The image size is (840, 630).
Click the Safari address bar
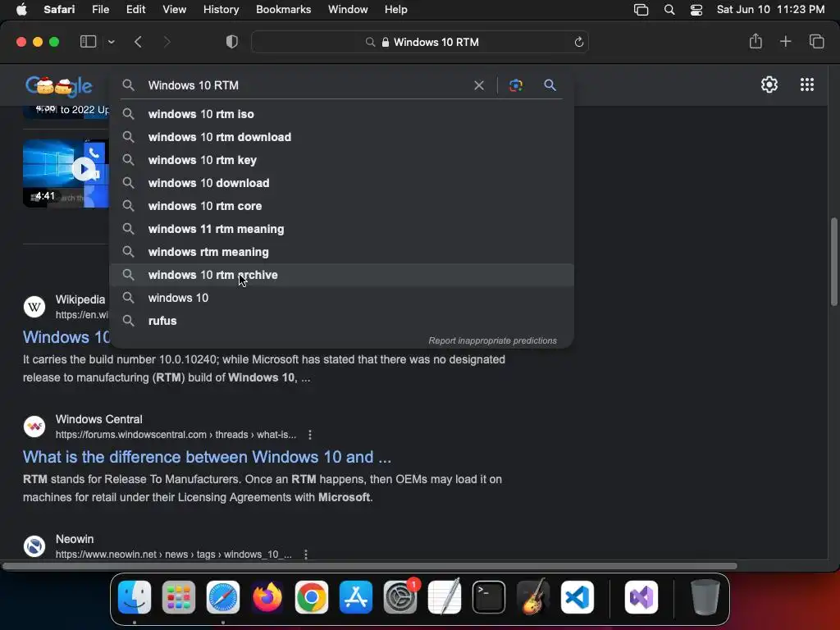pos(420,42)
